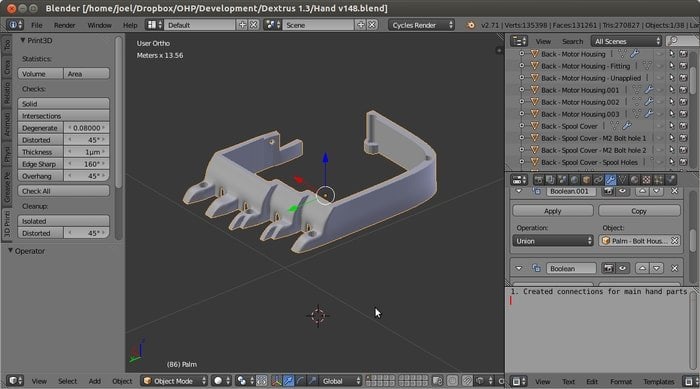Open the Cycles Render engine dropdown
700x389 pixels.
pos(421,25)
